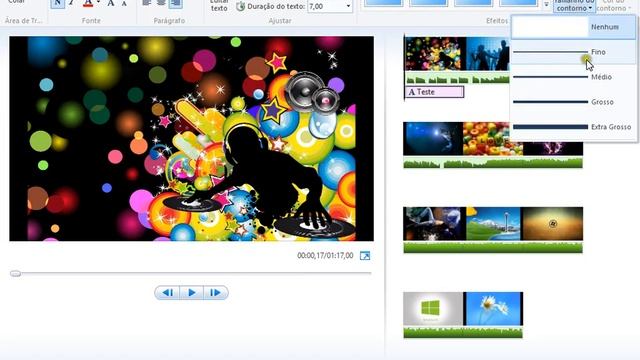Image resolution: width=640 pixels, height=360 pixels.
Task: Select the green Windows logo clip
Action: click(433, 309)
